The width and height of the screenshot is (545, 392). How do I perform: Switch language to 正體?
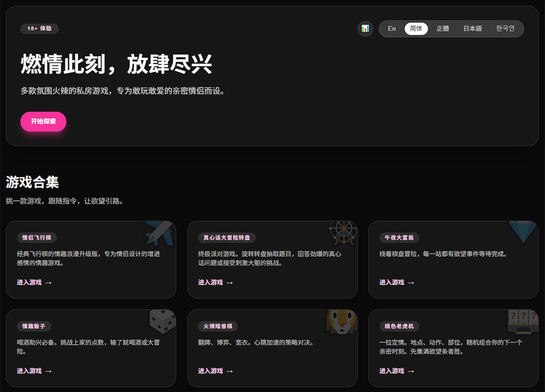(443, 28)
